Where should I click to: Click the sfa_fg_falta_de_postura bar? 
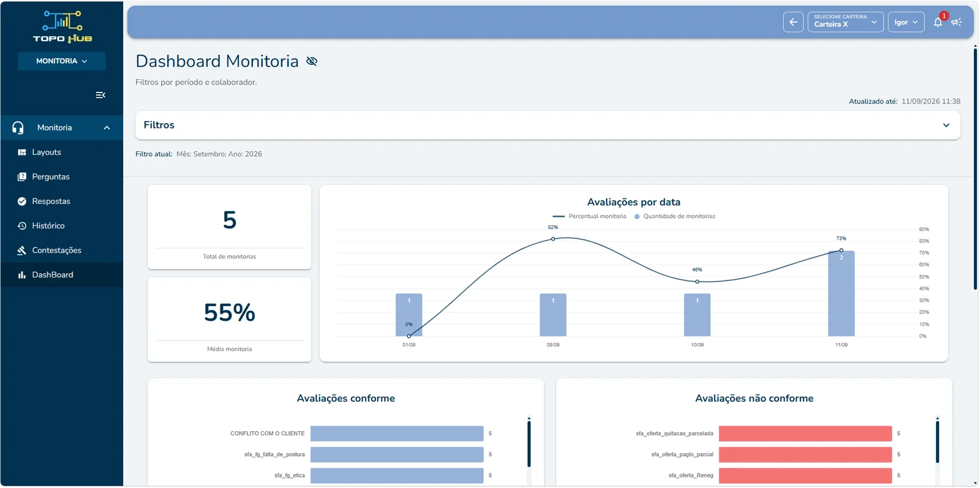click(397, 454)
